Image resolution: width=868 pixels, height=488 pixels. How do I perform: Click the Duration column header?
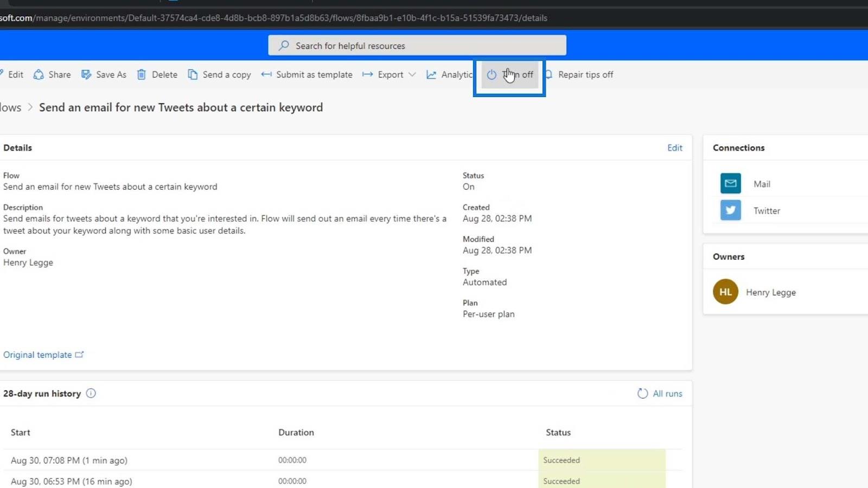296,432
